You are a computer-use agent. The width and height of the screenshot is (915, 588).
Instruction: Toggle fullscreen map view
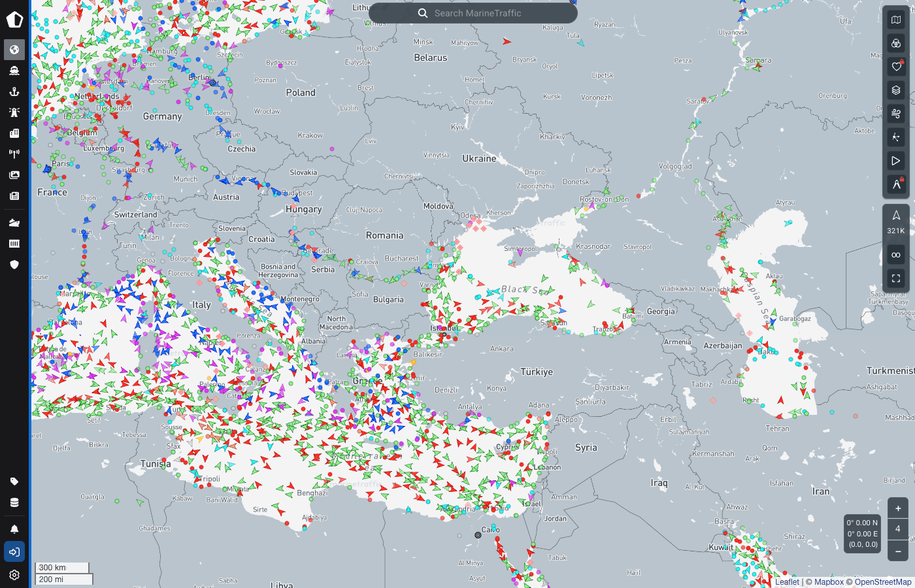(x=896, y=278)
